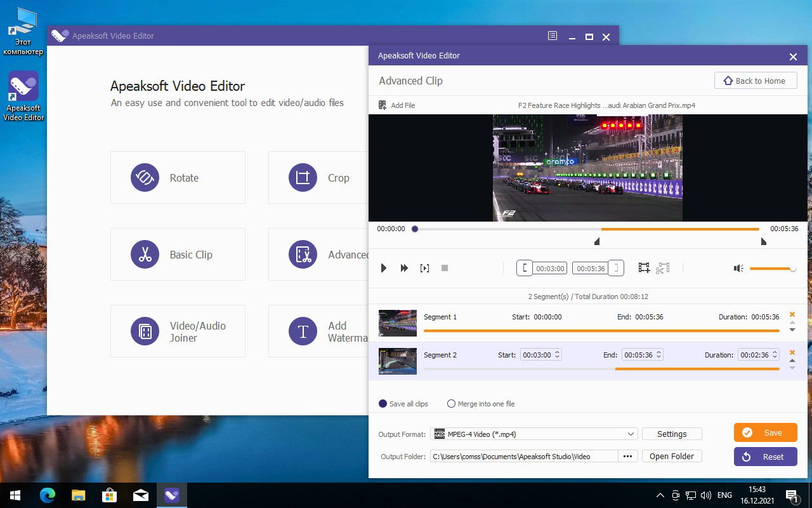Remove Segment 1 using the orange X
This screenshot has height=508, width=812.
tap(792, 314)
